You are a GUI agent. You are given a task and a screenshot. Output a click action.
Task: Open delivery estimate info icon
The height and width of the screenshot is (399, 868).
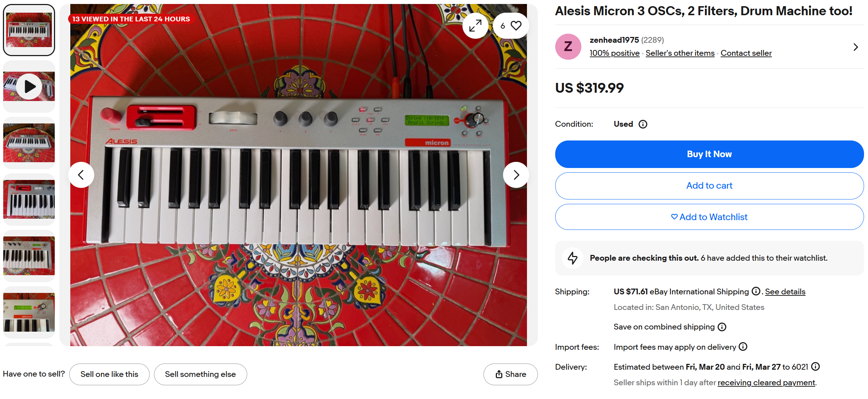pos(815,367)
